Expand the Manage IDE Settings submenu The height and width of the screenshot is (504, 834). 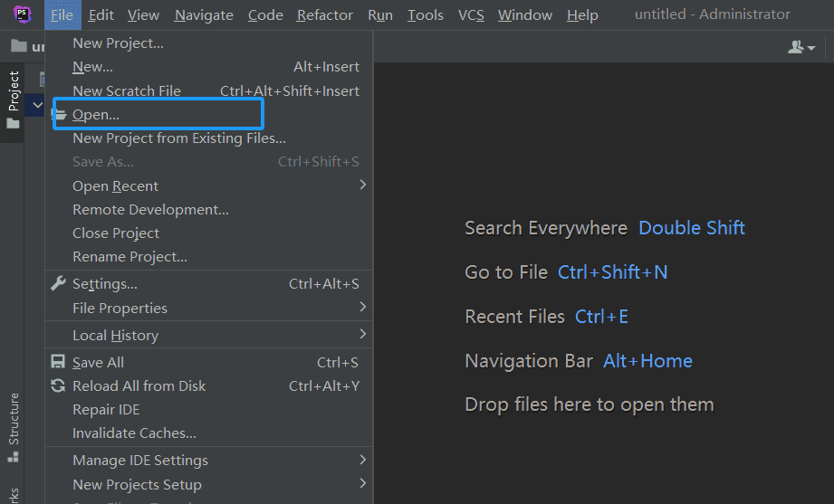362,460
